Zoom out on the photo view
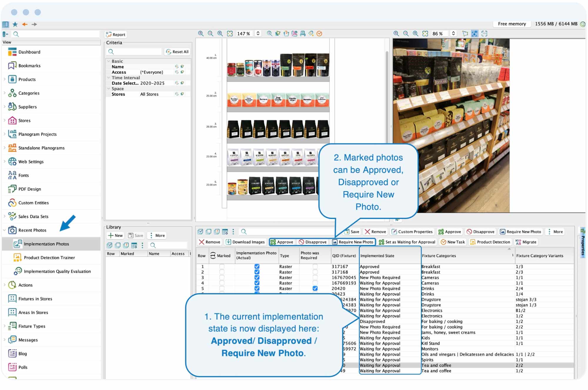588x390 pixels. pyautogui.click(x=406, y=33)
